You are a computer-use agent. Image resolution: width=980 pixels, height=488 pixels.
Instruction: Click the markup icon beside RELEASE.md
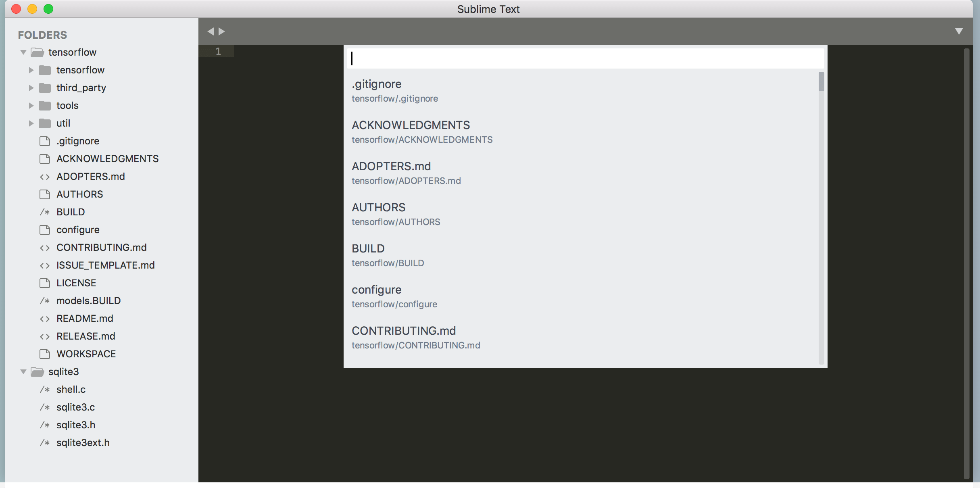(45, 337)
